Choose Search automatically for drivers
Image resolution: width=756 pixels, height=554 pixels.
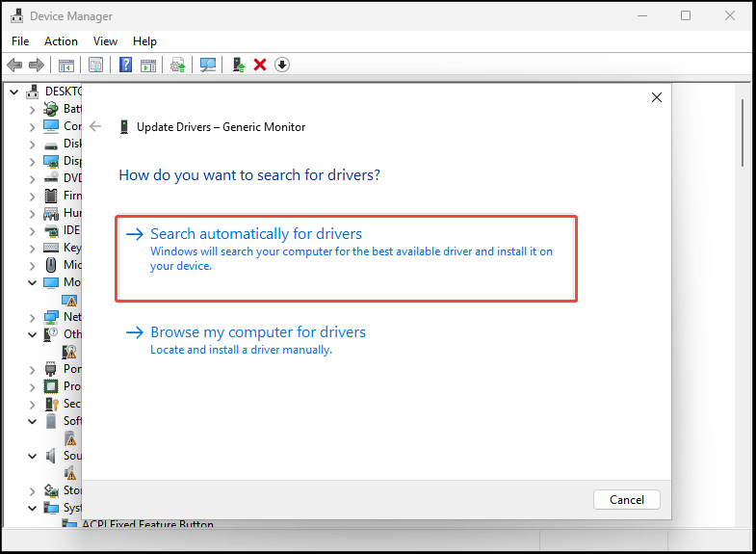(x=346, y=258)
